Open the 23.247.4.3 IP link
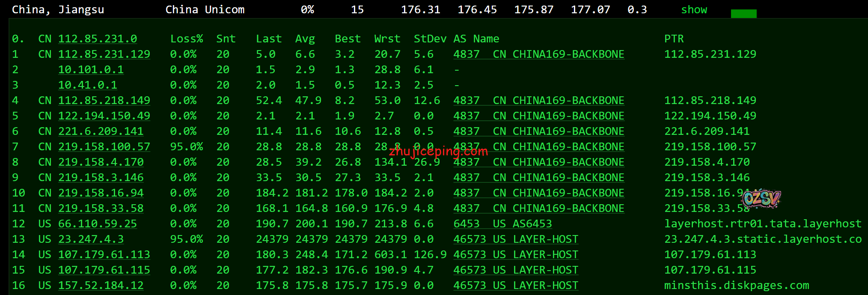 pyautogui.click(x=91, y=239)
